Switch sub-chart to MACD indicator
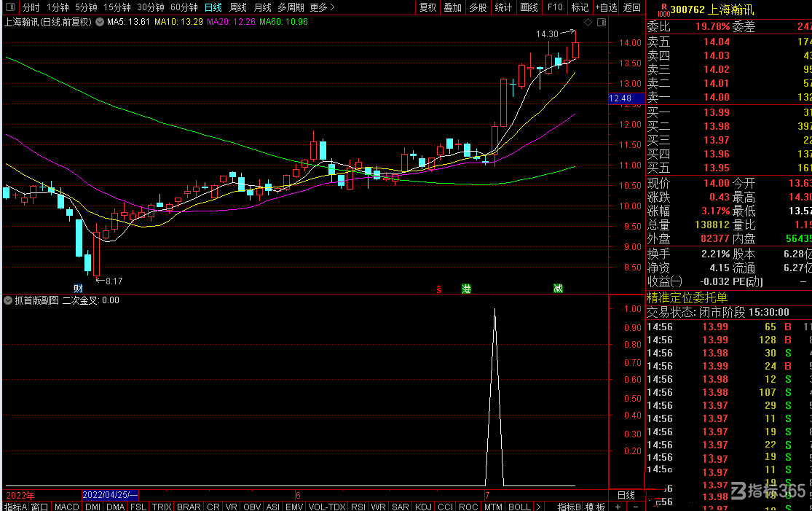Viewport: 812px width, 511px height. (67, 507)
